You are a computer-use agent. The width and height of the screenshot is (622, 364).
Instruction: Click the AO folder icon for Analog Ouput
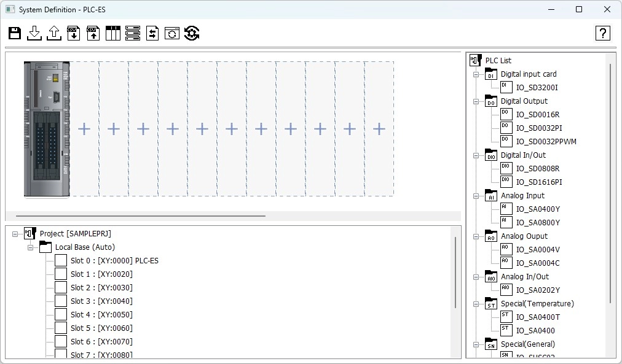pyautogui.click(x=491, y=236)
